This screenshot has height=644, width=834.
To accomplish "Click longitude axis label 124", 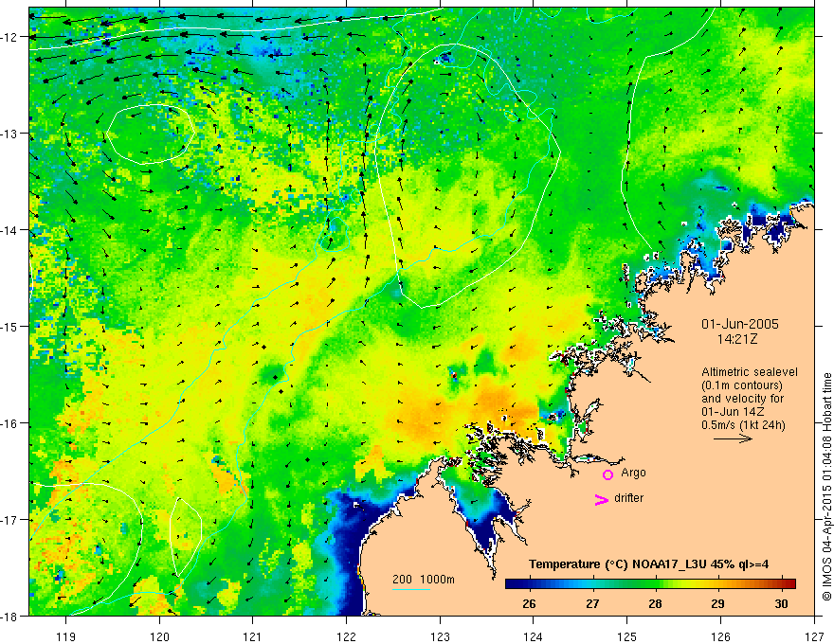I will (x=534, y=636).
